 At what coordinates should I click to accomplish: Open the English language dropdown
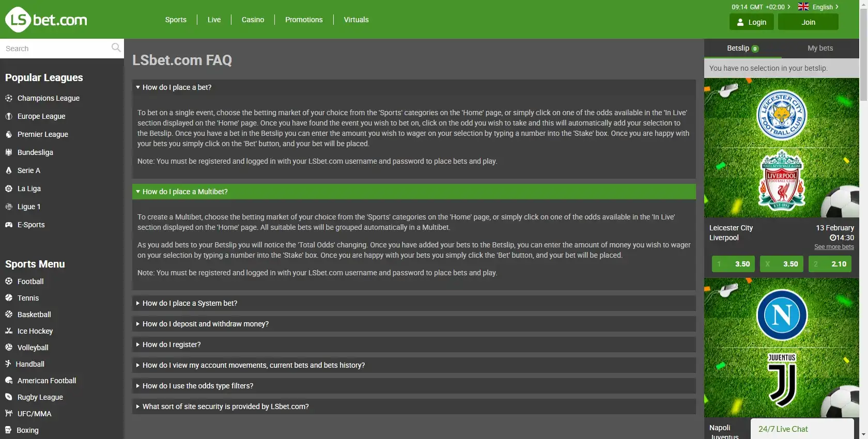click(818, 7)
